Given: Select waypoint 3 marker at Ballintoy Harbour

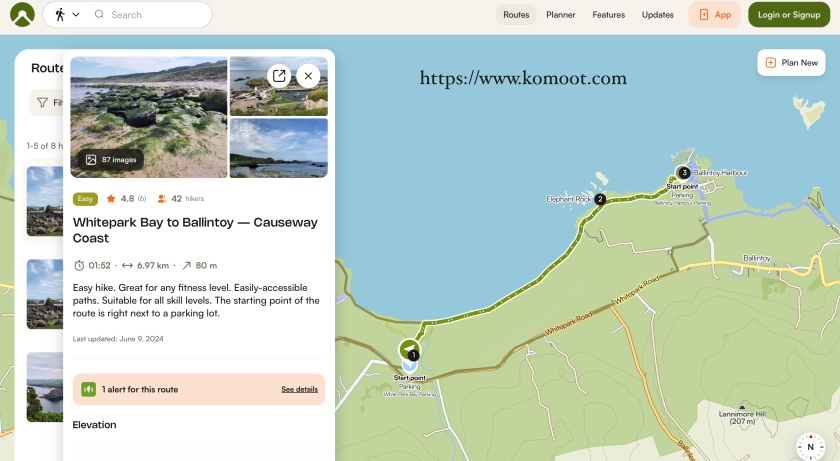Looking at the screenshot, I should (x=684, y=173).
